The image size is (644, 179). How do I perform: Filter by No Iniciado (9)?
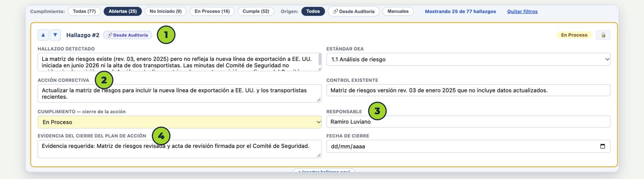click(x=165, y=11)
